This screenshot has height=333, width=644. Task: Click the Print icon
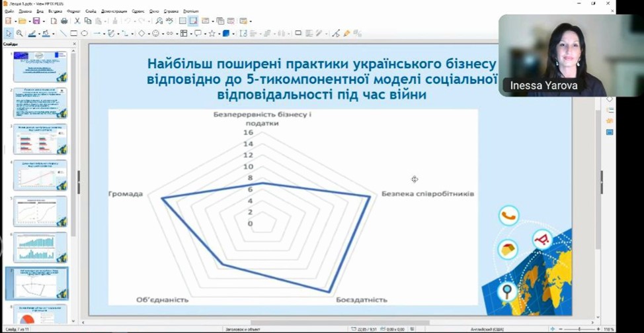pos(64,21)
